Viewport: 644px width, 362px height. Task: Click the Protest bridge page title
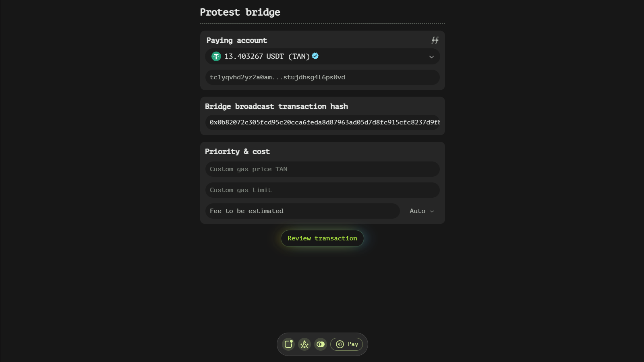[x=240, y=12]
